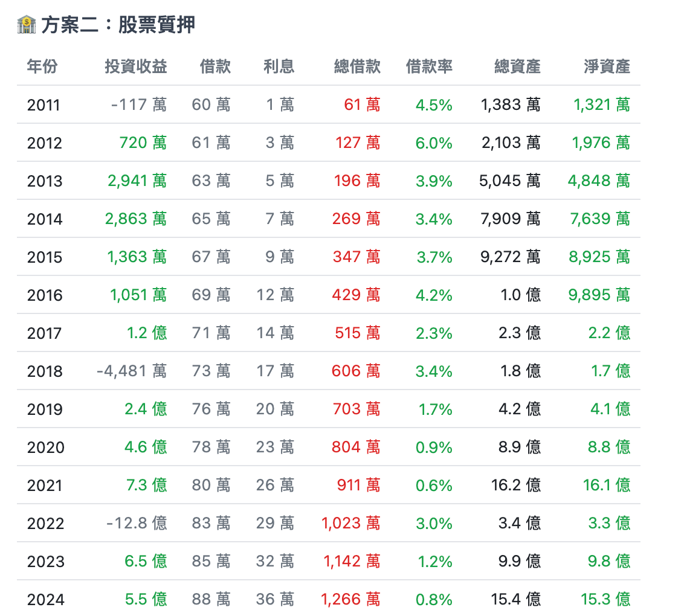Click the red 1,266 萬 total loan value

click(x=350, y=599)
